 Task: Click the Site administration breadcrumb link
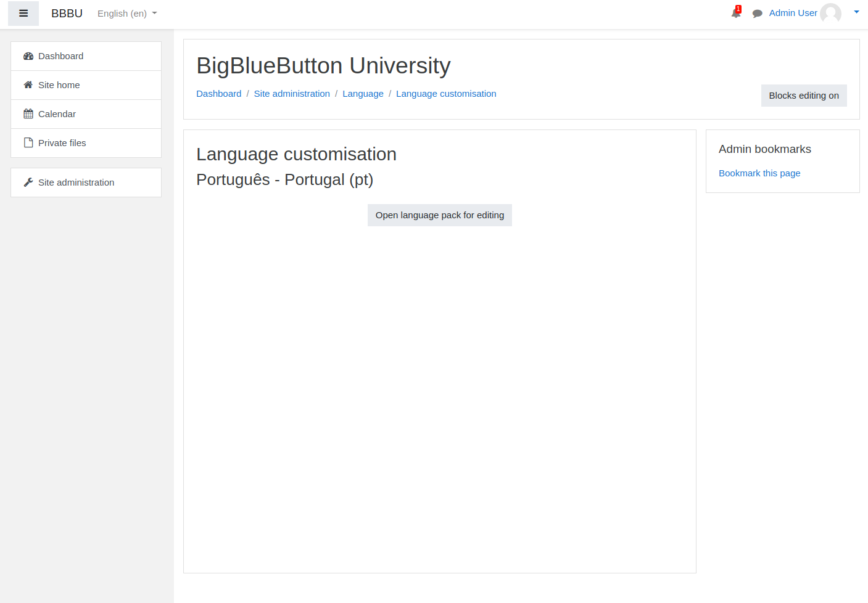click(292, 94)
